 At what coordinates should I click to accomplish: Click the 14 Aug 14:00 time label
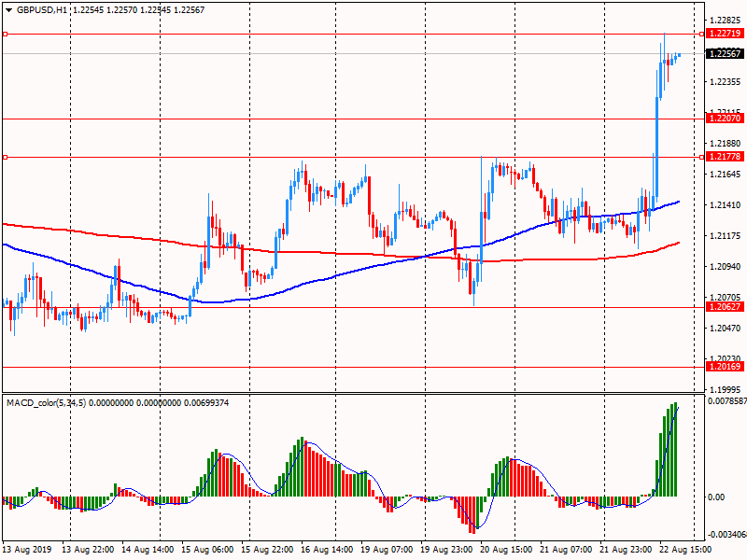coord(148,550)
